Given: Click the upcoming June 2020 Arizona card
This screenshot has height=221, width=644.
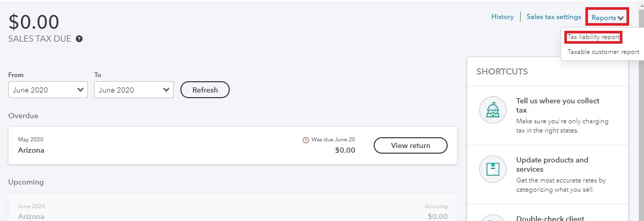Looking at the screenshot, I should coord(233,208).
